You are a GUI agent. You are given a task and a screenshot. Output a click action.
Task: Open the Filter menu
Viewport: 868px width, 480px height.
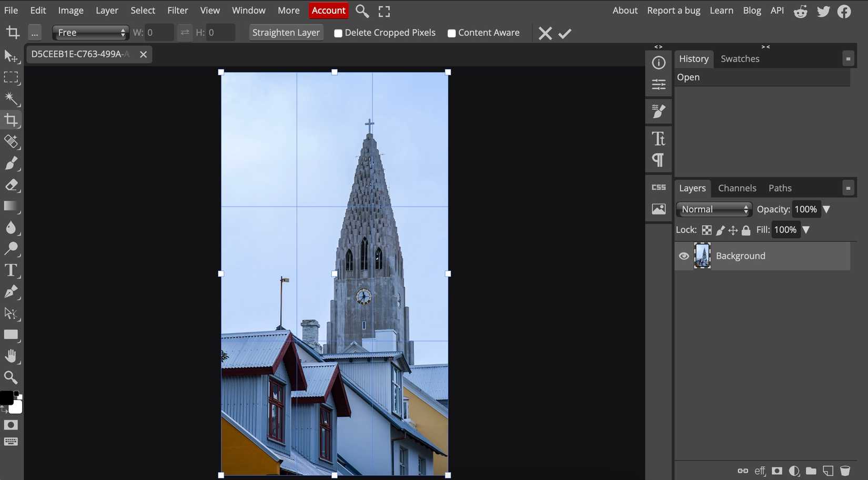177,11
